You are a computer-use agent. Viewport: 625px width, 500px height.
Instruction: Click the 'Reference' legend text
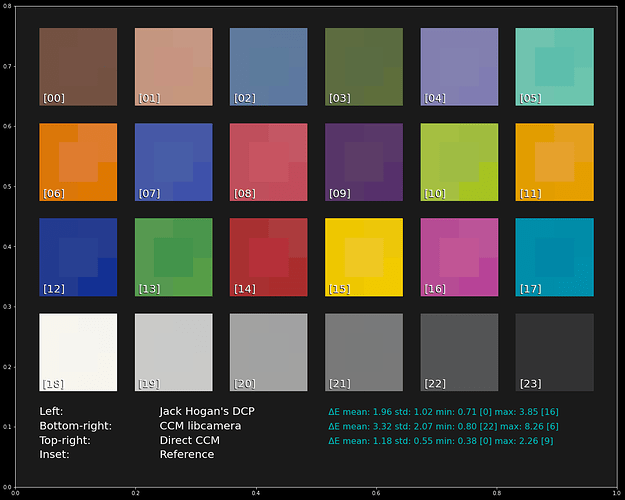tap(187, 455)
